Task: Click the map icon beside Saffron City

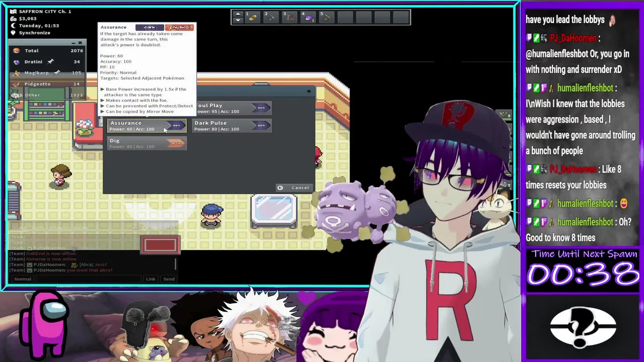Action: pyautogui.click(x=13, y=12)
